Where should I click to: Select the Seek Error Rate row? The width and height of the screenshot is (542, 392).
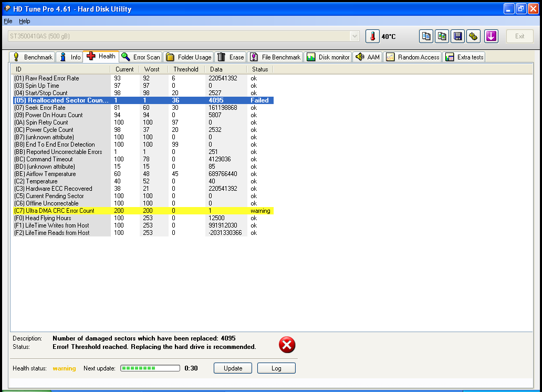[143, 108]
